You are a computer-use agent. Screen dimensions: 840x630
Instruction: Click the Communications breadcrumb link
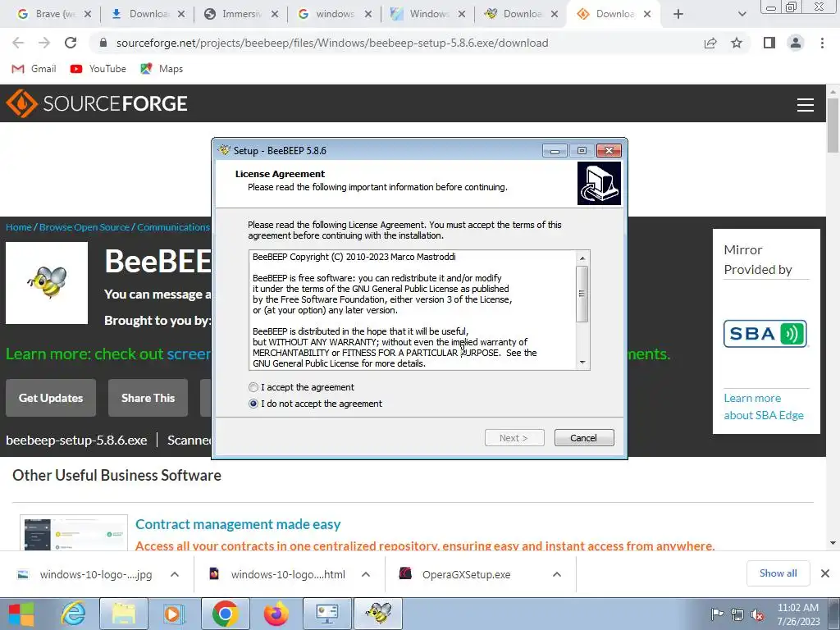point(173,227)
